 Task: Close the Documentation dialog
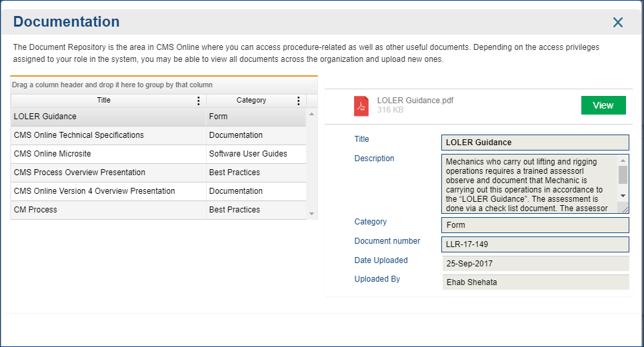point(618,22)
